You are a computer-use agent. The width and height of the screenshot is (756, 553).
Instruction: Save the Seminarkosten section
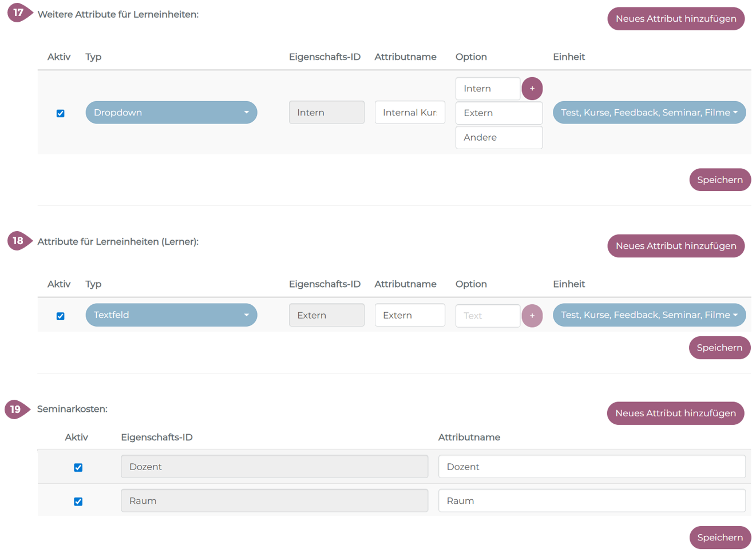(x=719, y=538)
